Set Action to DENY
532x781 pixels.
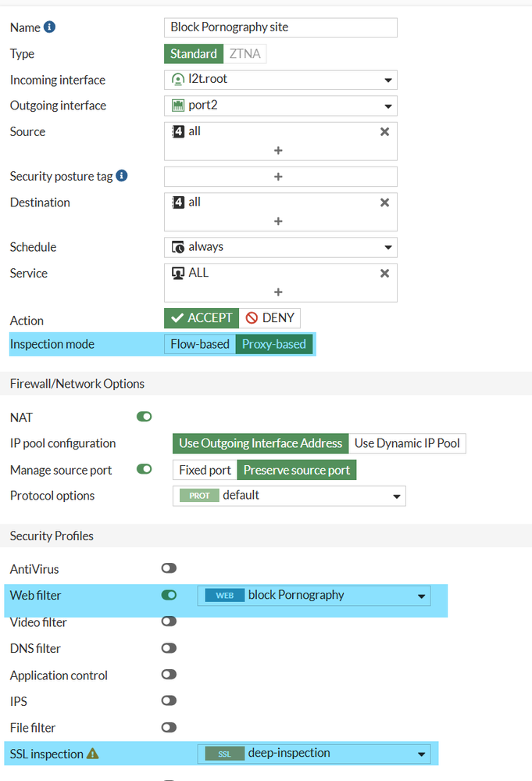(x=270, y=318)
